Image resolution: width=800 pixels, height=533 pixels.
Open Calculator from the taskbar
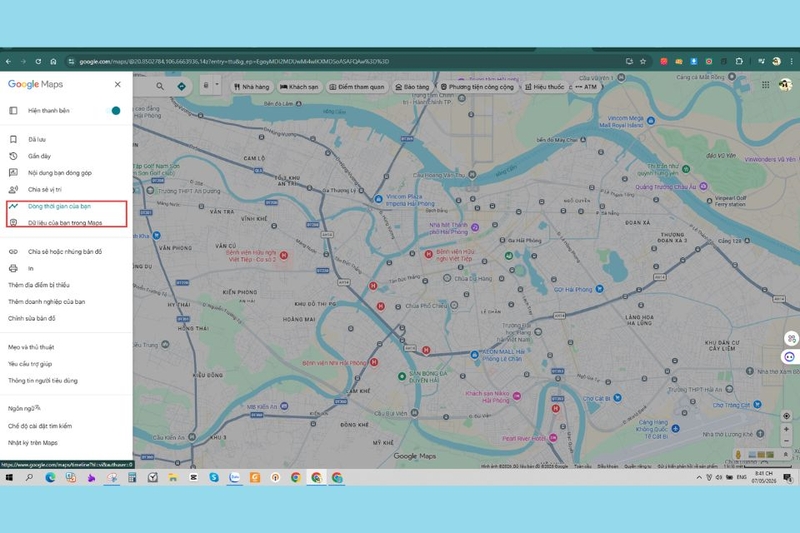132,477
